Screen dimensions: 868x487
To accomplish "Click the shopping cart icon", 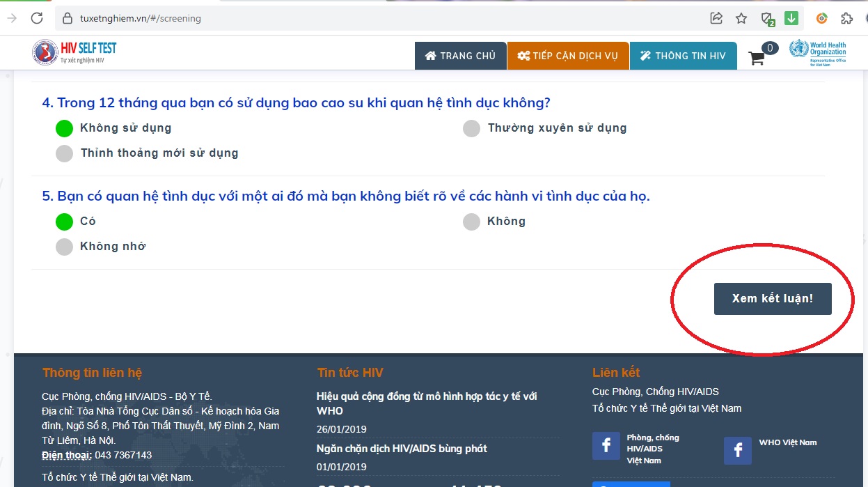I will point(757,59).
